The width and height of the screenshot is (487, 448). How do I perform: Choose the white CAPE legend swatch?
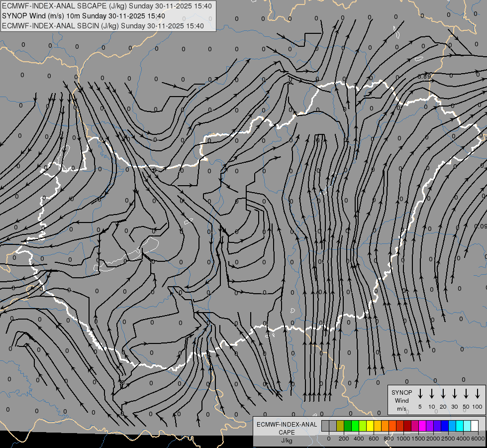pyautogui.click(x=475, y=426)
